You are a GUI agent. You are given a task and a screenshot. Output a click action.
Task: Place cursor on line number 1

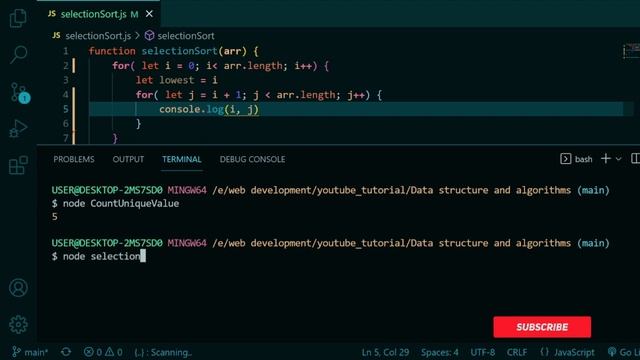pyautogui.click(x=66, y=51)
